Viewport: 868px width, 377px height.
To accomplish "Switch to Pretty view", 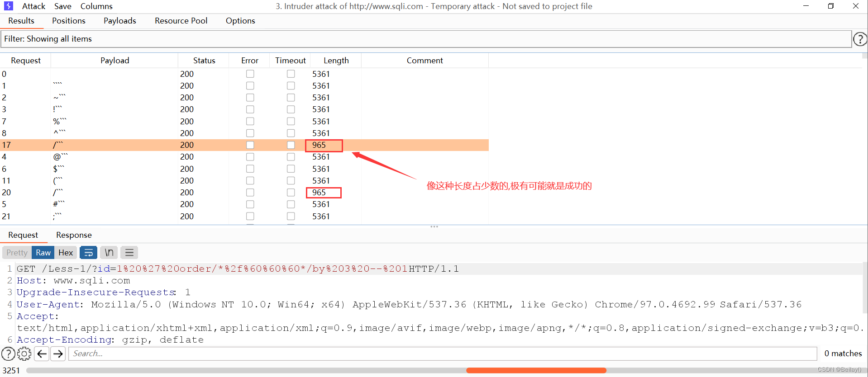I will (x=17, y=253).
